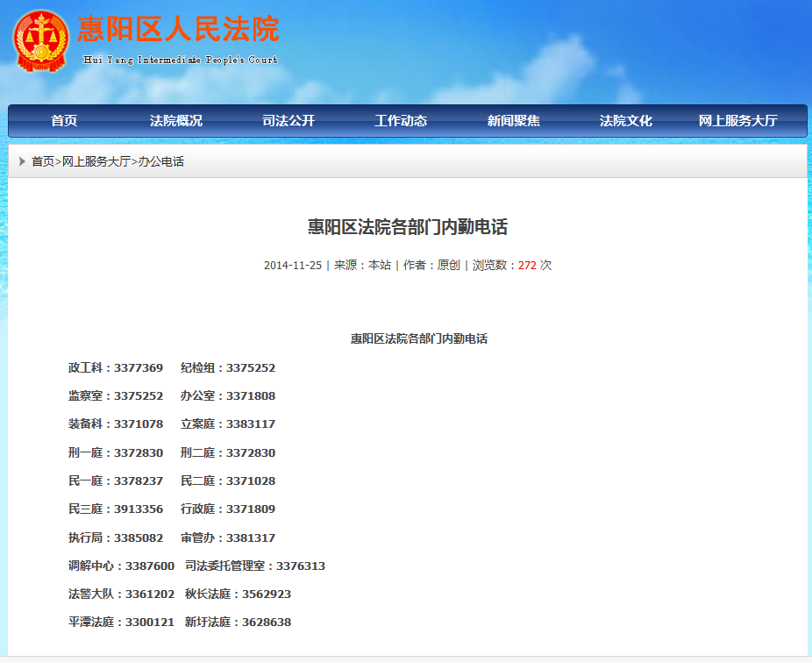Click the 网上服务大厅 breadcrumb link
This screenshot has width=812, height=662.
96,161
